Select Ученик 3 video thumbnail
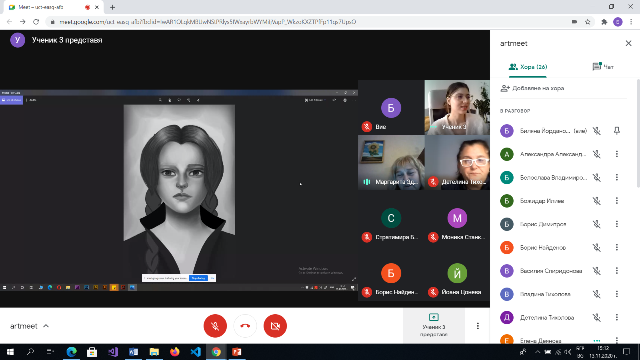Viewport: 640px width, 360px height. tap(457, 107)
